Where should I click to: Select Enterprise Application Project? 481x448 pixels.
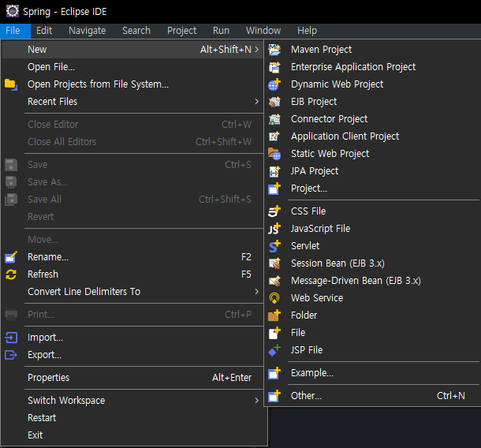(x=373, y=67)
